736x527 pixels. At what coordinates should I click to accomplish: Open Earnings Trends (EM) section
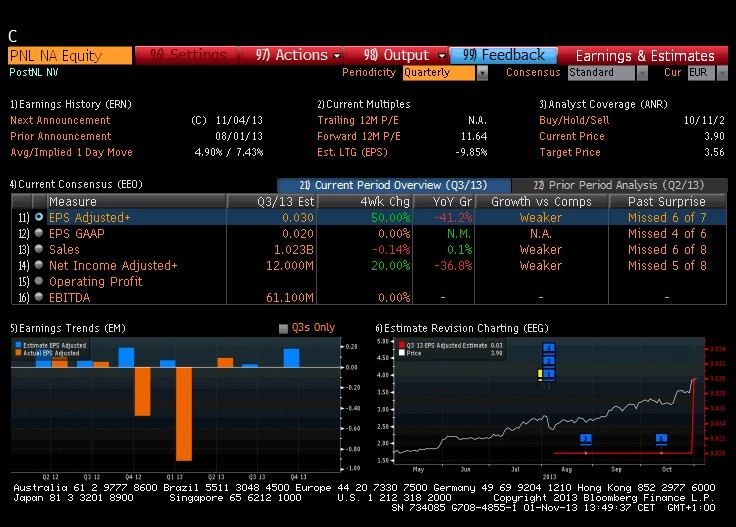click(x=68, y=328)
